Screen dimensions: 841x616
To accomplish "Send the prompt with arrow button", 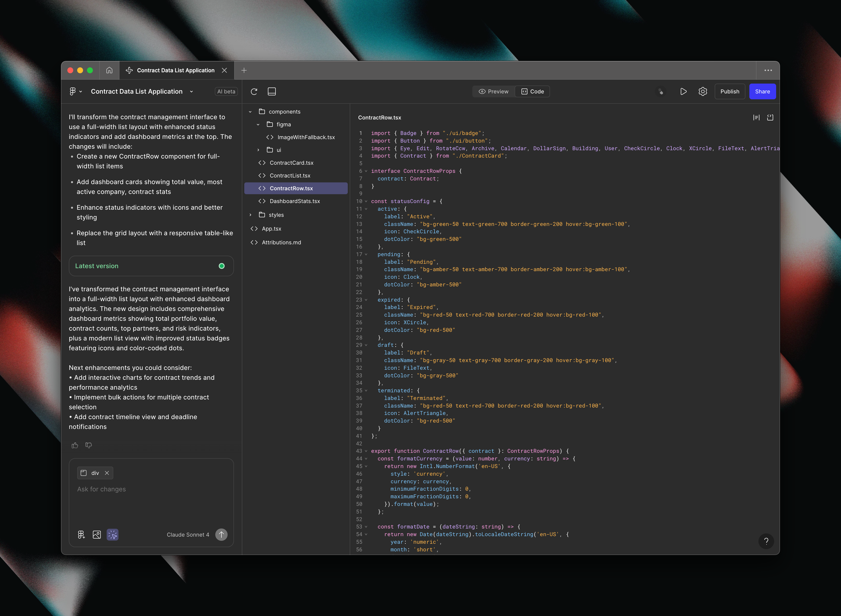I will pos(221,535).
